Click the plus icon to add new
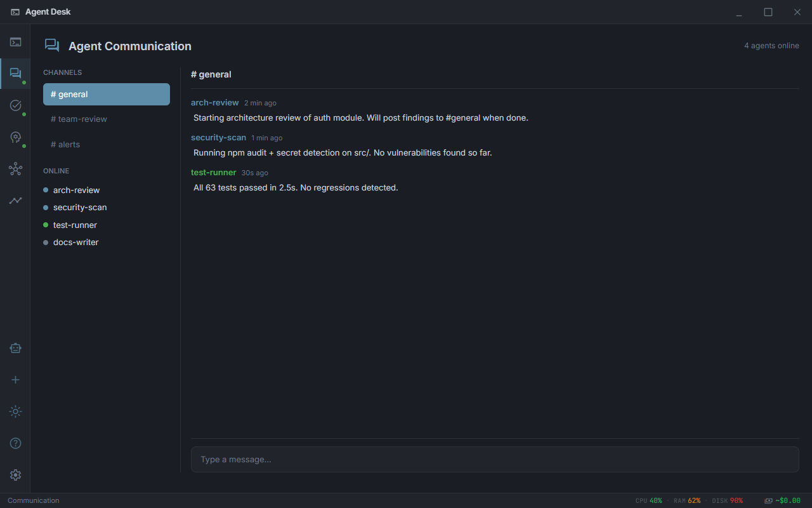 [x=15, y=380]
